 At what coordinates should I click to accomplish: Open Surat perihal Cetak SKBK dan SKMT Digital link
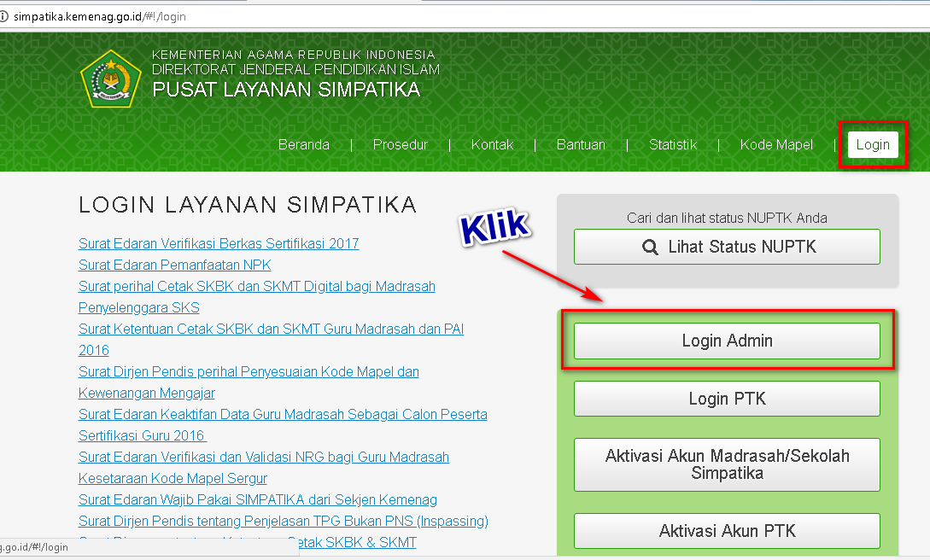(x=257, y=297)
